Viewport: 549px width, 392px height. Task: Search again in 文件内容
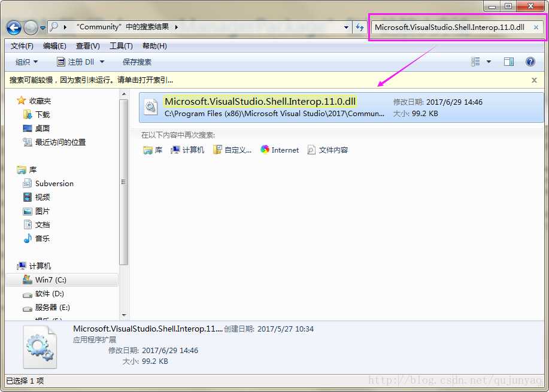(x=327, y=150)
